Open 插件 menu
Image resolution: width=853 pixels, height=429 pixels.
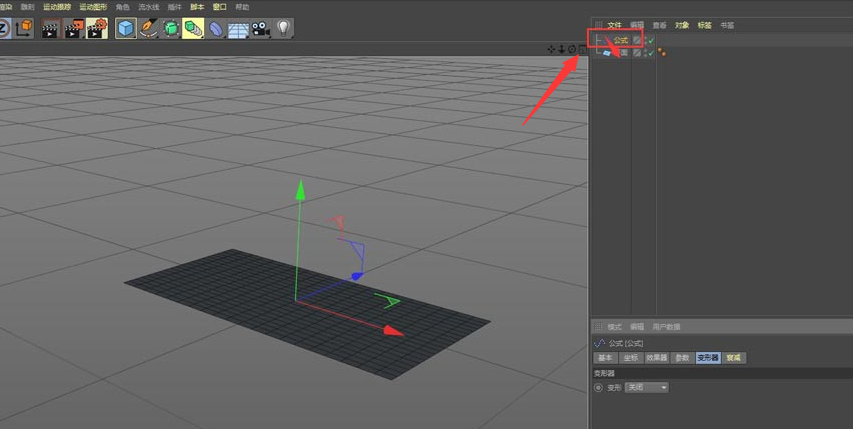pos(175,7)
